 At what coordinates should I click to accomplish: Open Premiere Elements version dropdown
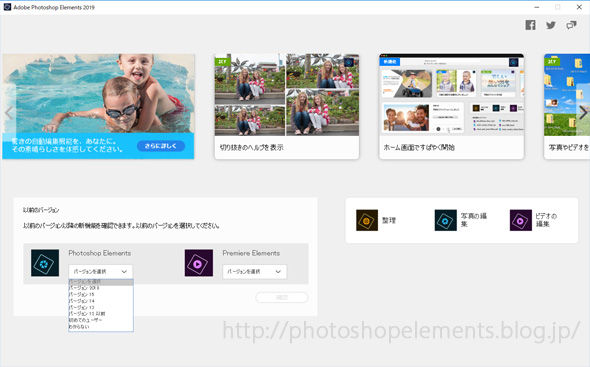click(x=254, y=271)
